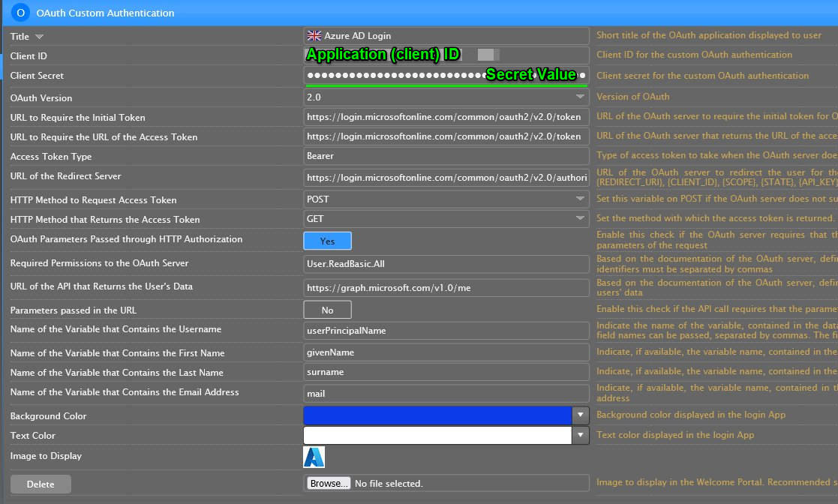Click the Image to Display label
This screenshot has width=838, height=504.
point(46,456)
